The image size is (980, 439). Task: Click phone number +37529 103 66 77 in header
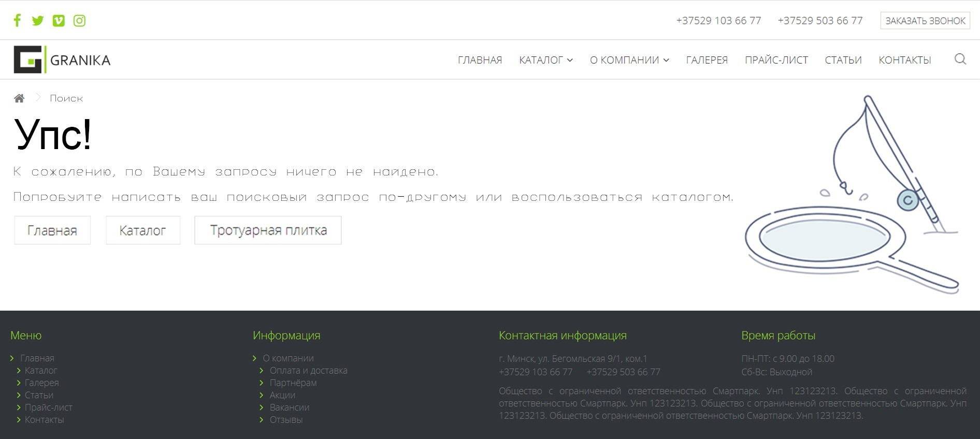click(x=718, y=21)
